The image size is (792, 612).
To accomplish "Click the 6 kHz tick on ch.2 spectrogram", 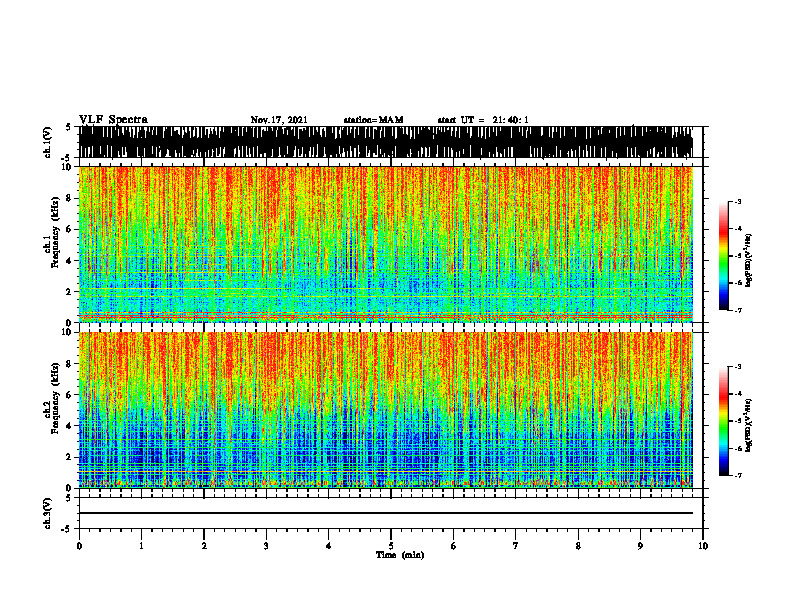I will coord(70,395).
